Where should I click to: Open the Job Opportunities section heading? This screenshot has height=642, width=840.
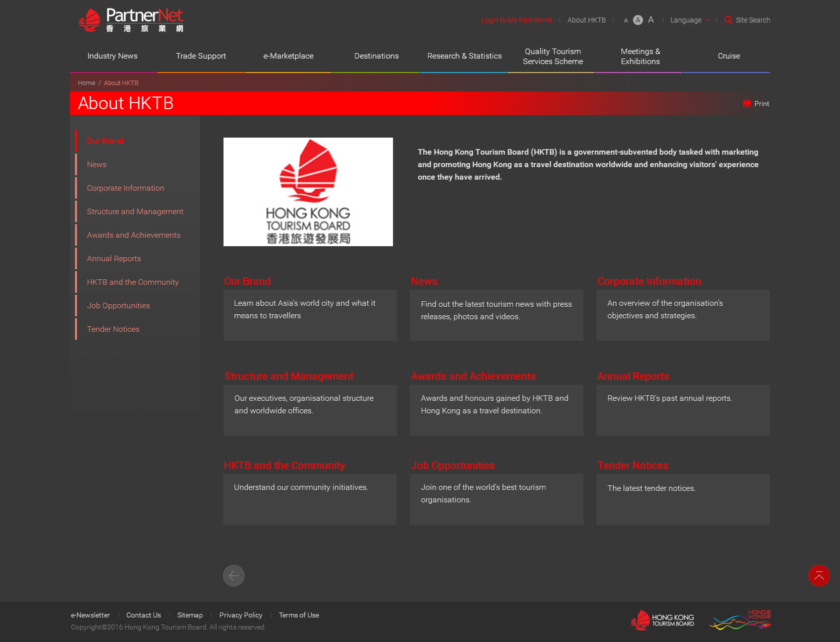click(x=452, y=465)
